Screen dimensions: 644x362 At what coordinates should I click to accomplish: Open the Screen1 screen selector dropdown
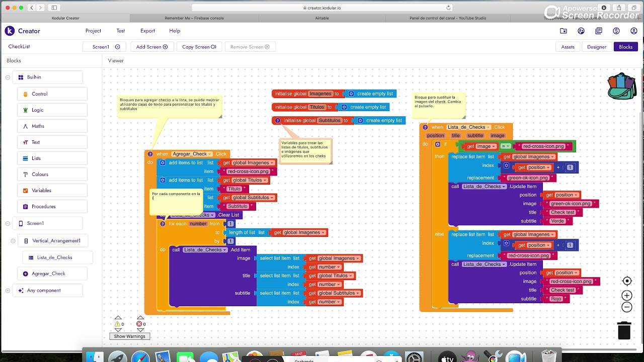click(104, 46)
